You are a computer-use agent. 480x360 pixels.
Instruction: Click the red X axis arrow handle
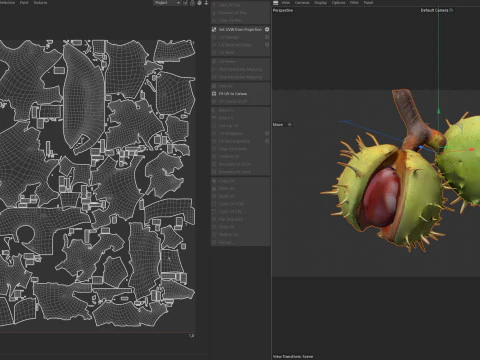[472, 150]
